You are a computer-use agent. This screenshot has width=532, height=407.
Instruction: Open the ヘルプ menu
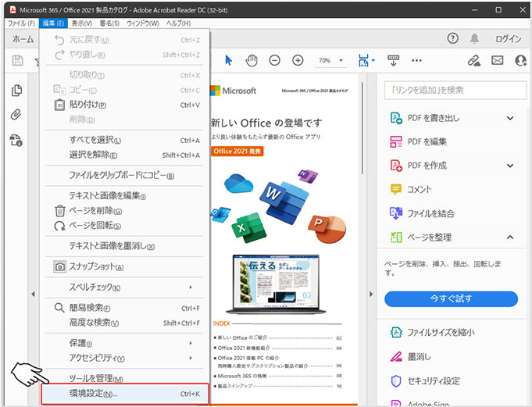(x=178, y=23)
